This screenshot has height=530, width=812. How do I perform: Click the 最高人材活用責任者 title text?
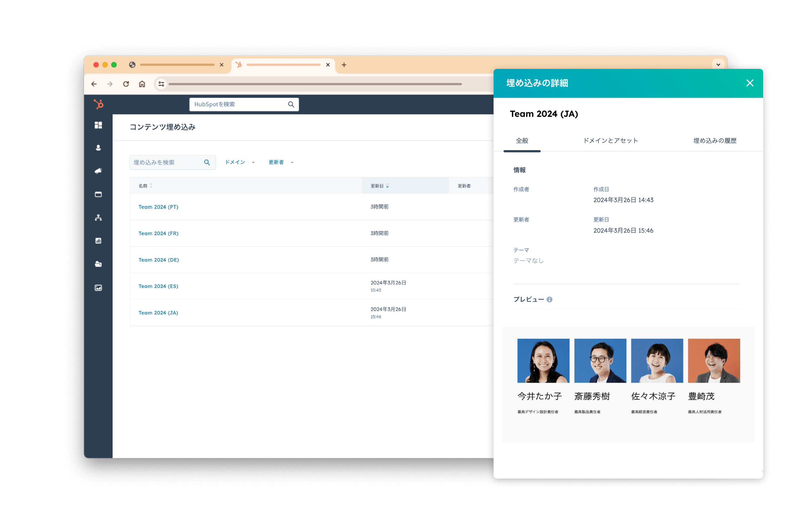coord(705,412)
